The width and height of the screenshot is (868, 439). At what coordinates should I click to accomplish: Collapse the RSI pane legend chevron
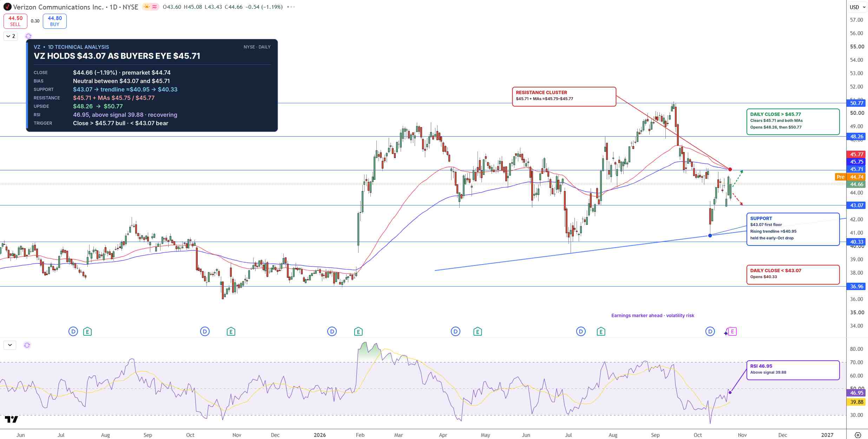pyautogui.click(x=10, y=345)
